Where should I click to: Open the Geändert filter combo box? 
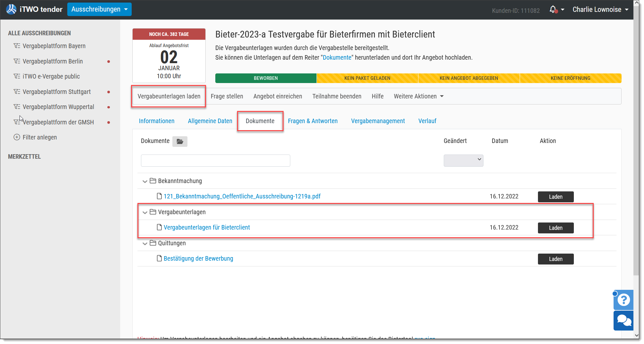[x=463, y=160]
